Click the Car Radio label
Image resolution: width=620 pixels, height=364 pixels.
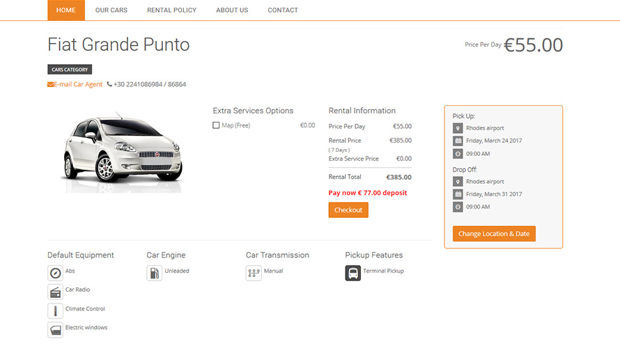77,290
